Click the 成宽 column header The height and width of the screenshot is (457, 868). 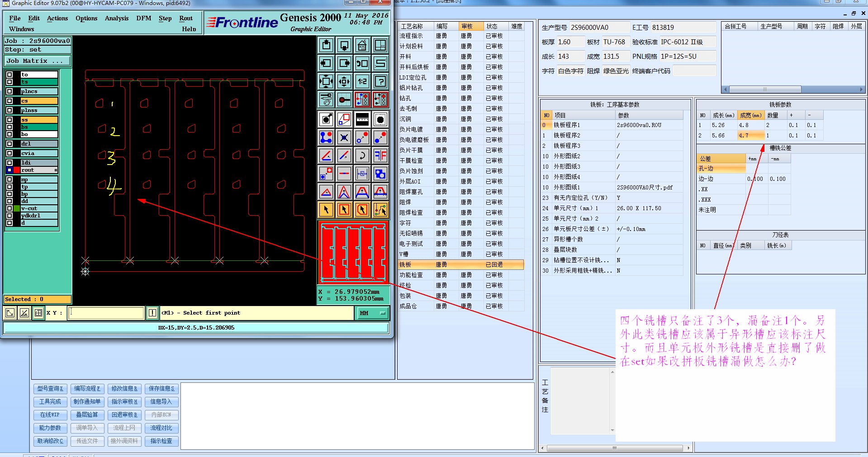click(x=751, y=115)
